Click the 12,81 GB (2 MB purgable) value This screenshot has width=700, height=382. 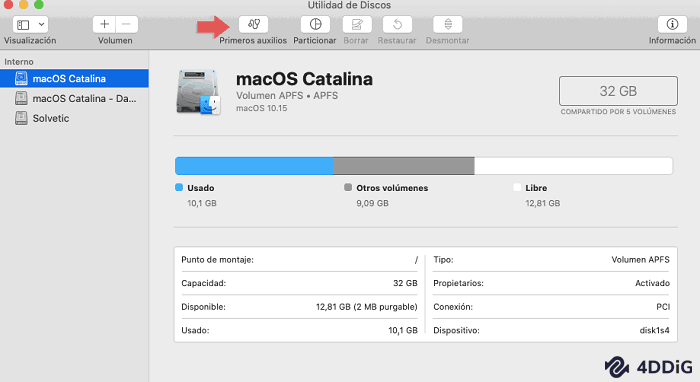click(367, 307)
